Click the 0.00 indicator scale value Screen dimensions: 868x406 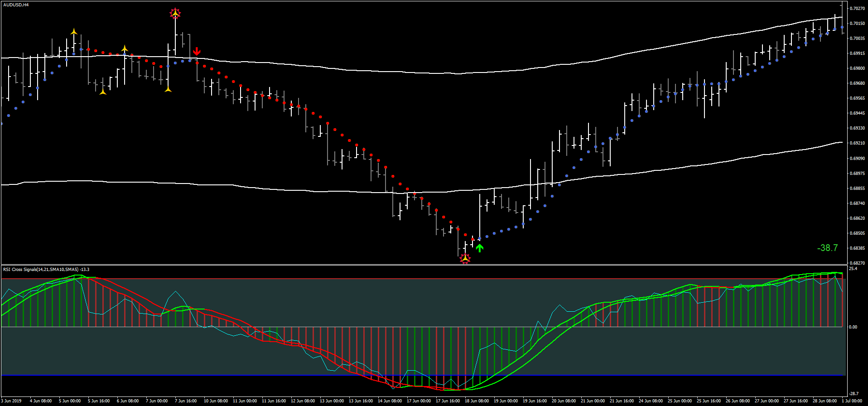coord(853,327)
